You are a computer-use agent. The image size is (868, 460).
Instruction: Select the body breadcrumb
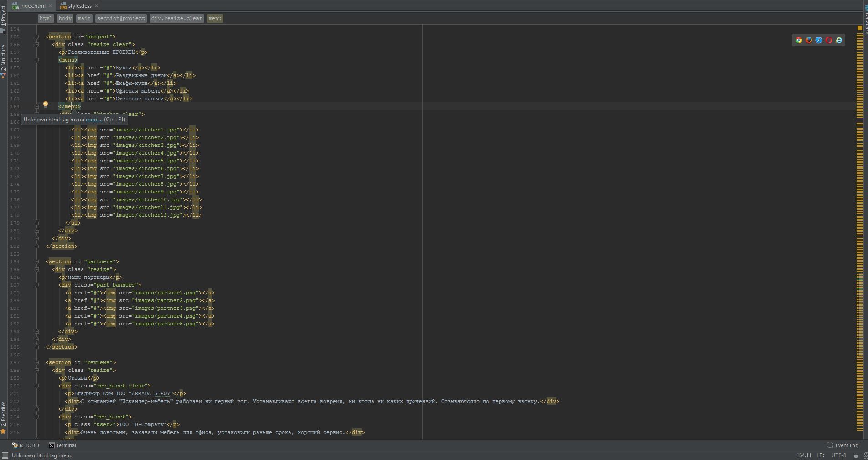point(65,18)
